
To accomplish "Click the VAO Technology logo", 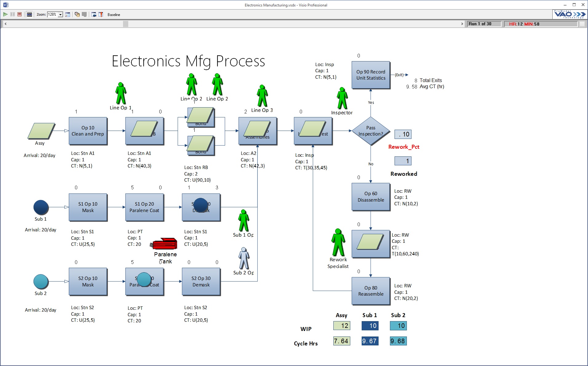I will pyautogui.click(x=570, y=14).
